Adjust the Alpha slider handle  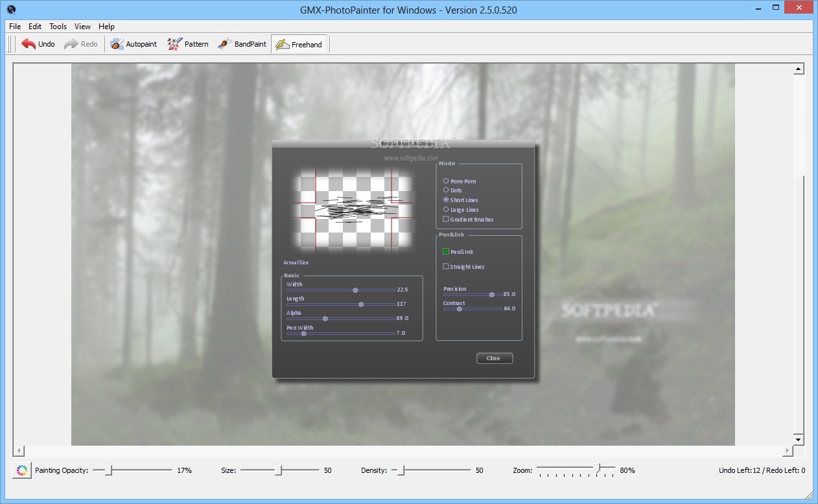point(325,319)
